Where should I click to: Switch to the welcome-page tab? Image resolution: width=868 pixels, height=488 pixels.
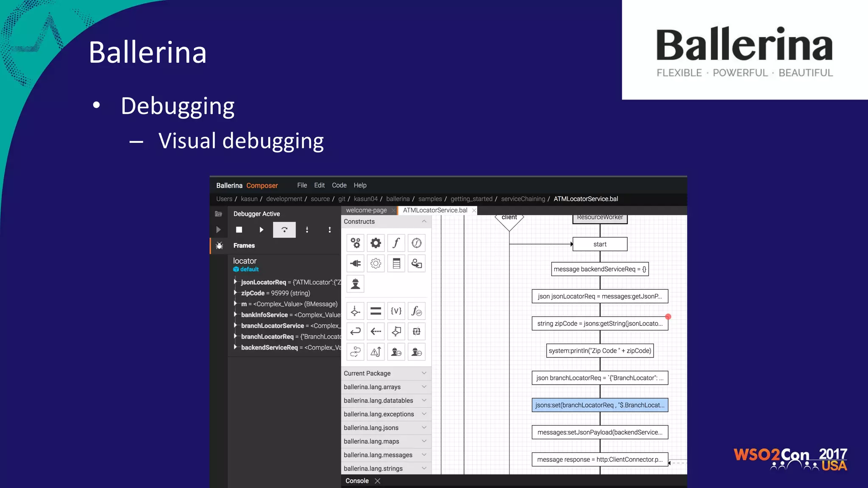click(x=366, y=210)
